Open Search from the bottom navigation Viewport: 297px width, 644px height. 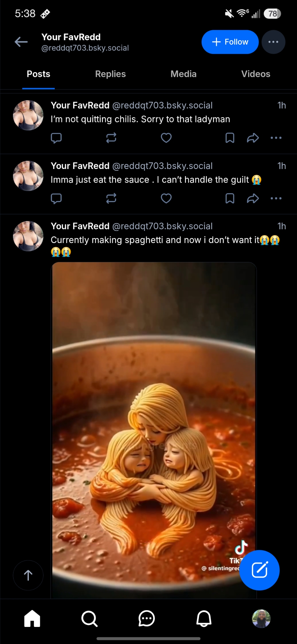click(x=89, y=619)
